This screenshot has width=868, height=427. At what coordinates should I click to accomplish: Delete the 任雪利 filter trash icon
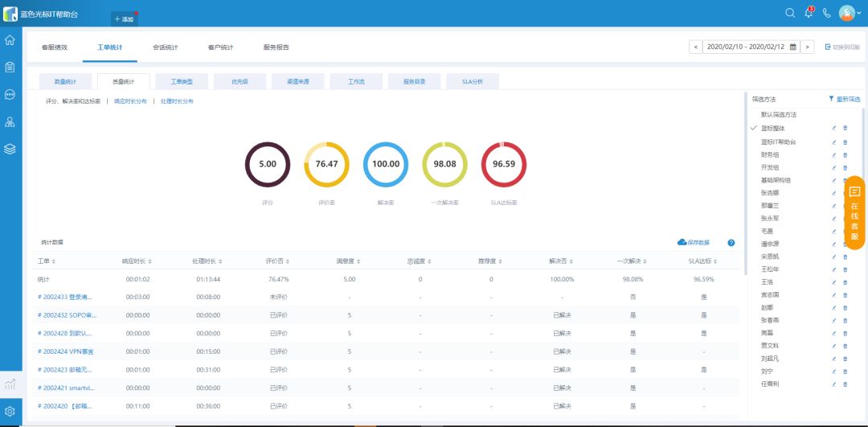coord(845,384)
